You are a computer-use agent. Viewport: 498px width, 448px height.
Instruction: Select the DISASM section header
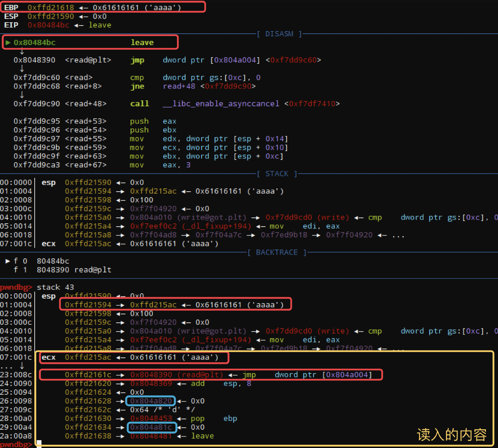[x=279, y=34]
